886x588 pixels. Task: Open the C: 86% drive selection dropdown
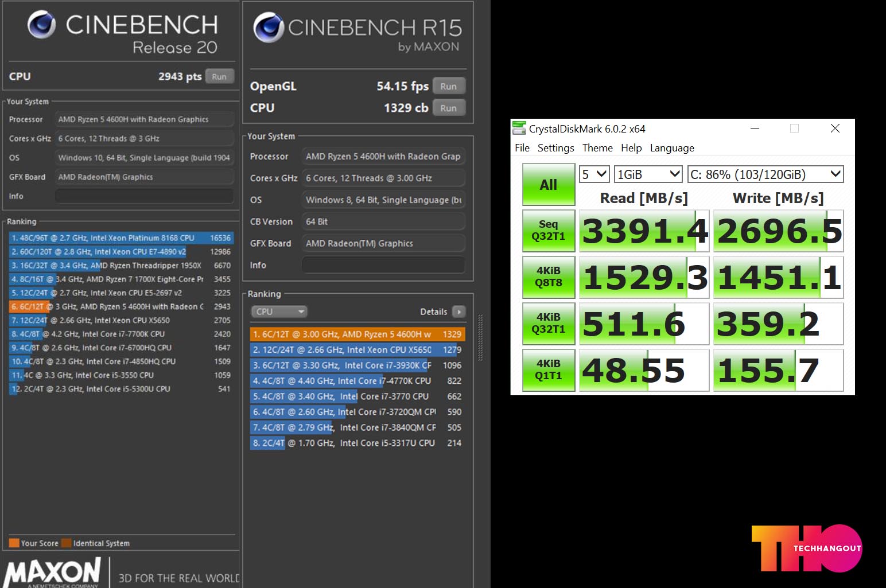point(765,174)
